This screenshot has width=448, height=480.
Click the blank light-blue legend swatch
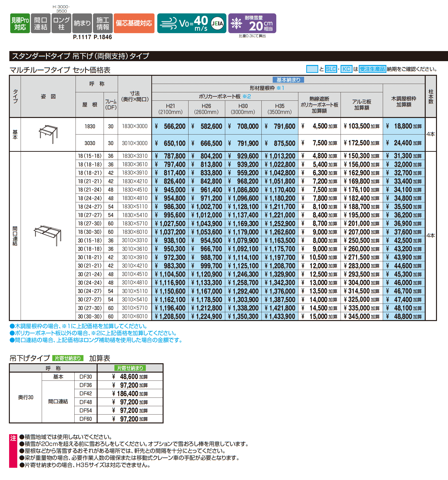pos(312,69)
